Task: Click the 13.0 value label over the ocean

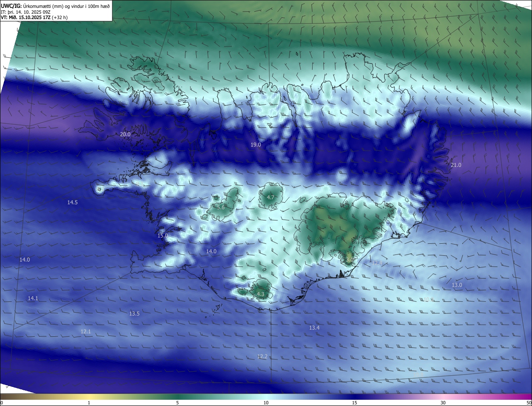Action: point(457,285)
